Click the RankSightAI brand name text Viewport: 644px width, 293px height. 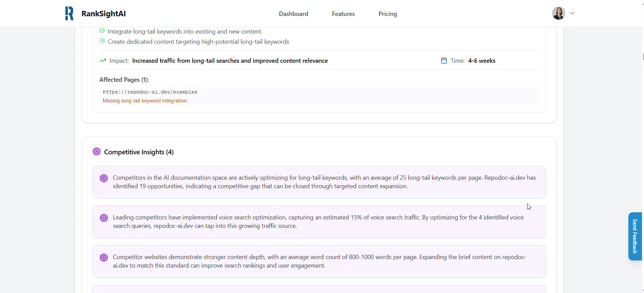(x=103, y=14)
